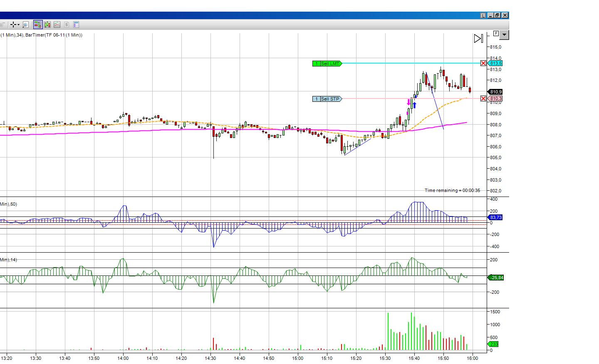Click the blue 83,73 indicator value marker
The image size is (599, 364).
(x=495, y=217)
